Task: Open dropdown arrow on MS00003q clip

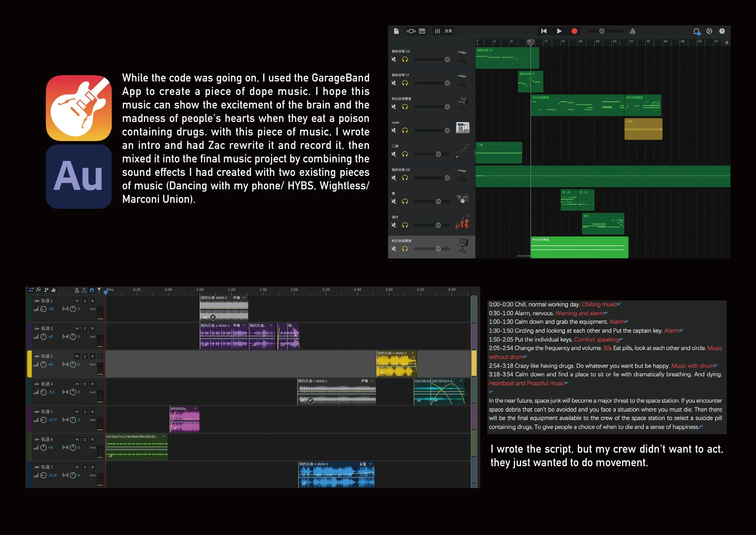Action: (x=195, y=409)
